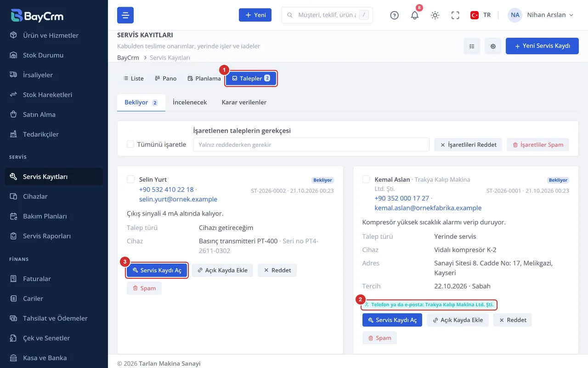Click the hamburger menu button

pos(125,15)
